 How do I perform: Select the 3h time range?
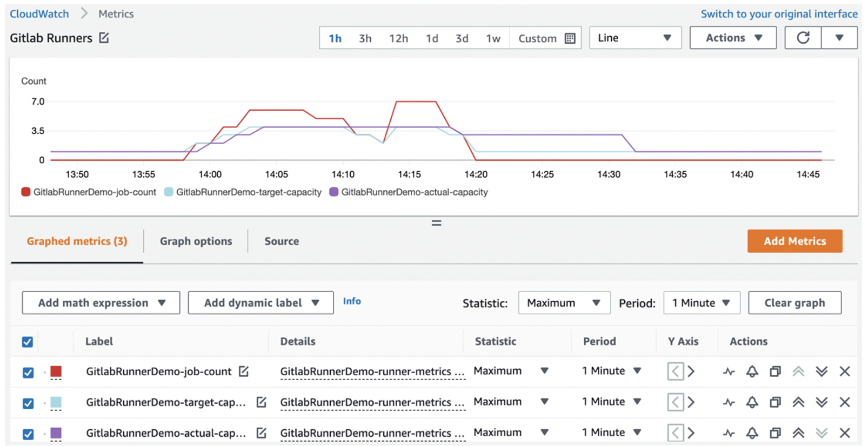pyautogui.click(x=365, y=38)
